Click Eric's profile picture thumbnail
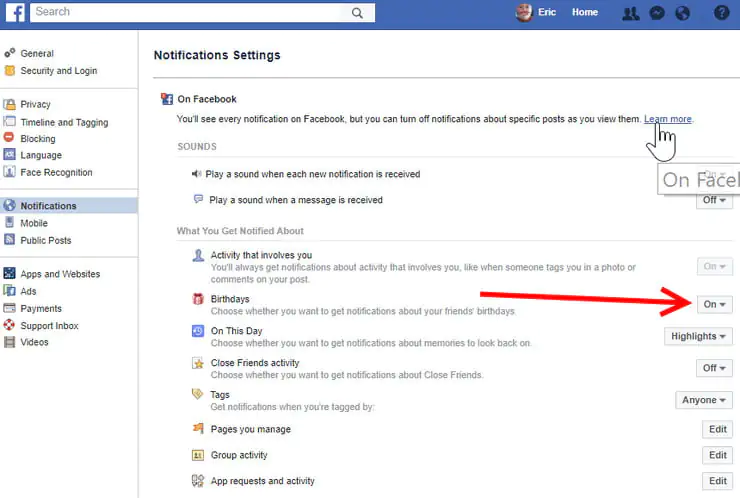740x498 pixels. 524,13
